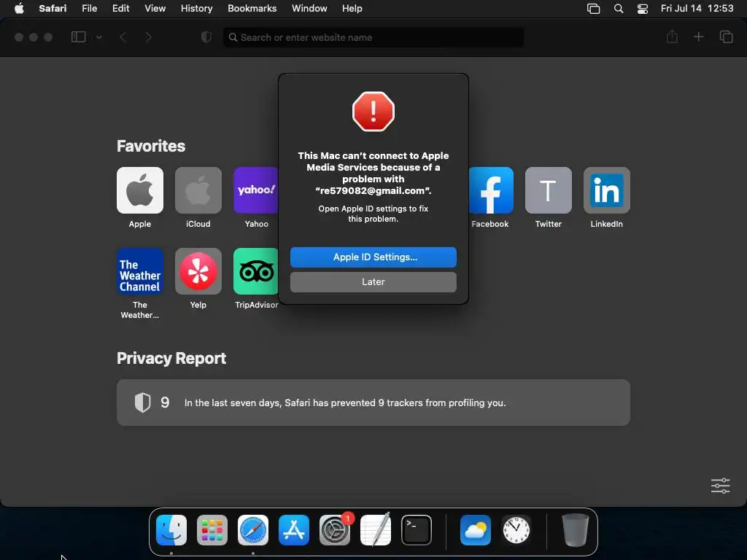Viewport: 747px width, 560px height.
Task: Open the Help menu
Action: (x=352, y=9)
